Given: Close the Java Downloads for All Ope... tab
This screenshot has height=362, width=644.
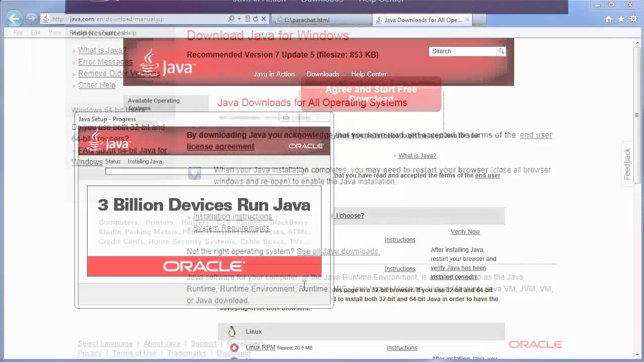Looking at the screenshot, I should (467, 20).
